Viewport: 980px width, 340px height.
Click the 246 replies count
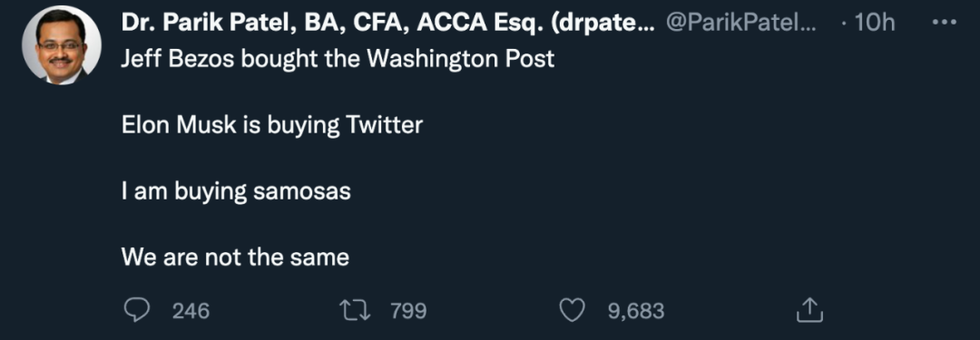pyautogui.click(x=191, y=311)
